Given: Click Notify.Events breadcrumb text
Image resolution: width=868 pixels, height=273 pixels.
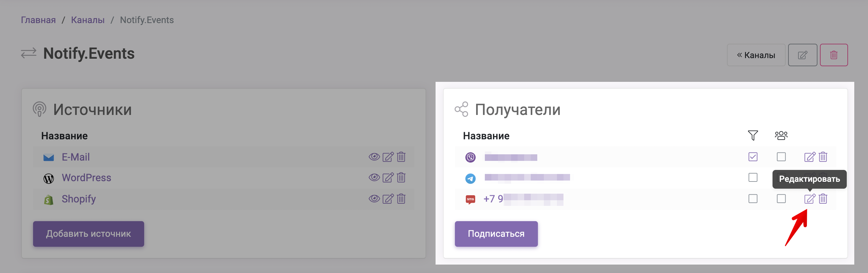Looking at the screenshot, I should pos(147,20).
